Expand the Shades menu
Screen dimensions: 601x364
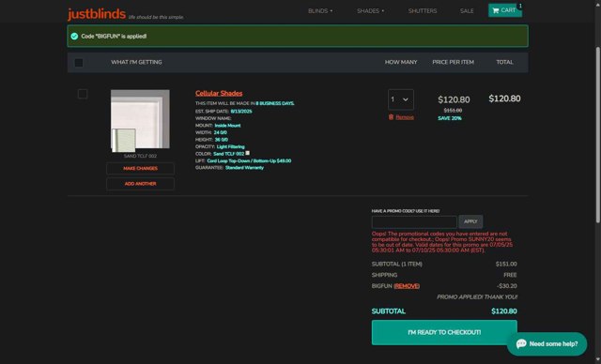tap(370, 11)
